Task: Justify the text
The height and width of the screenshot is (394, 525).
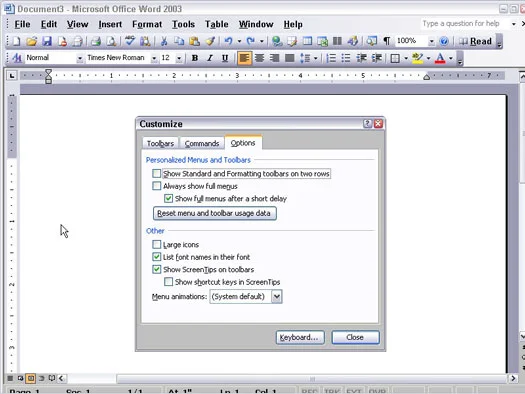Action: click(x=290, y=58)
